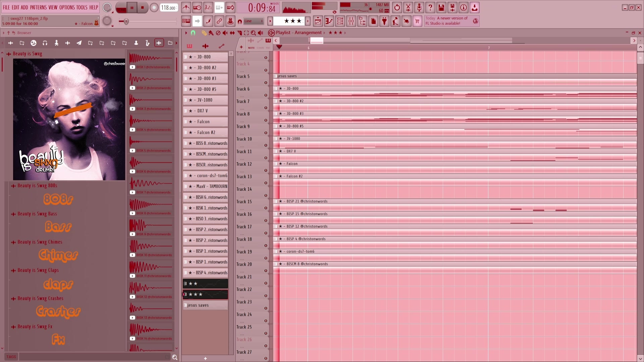Pause playback with the pause button
Screen dimensions: 644x362
132,7
